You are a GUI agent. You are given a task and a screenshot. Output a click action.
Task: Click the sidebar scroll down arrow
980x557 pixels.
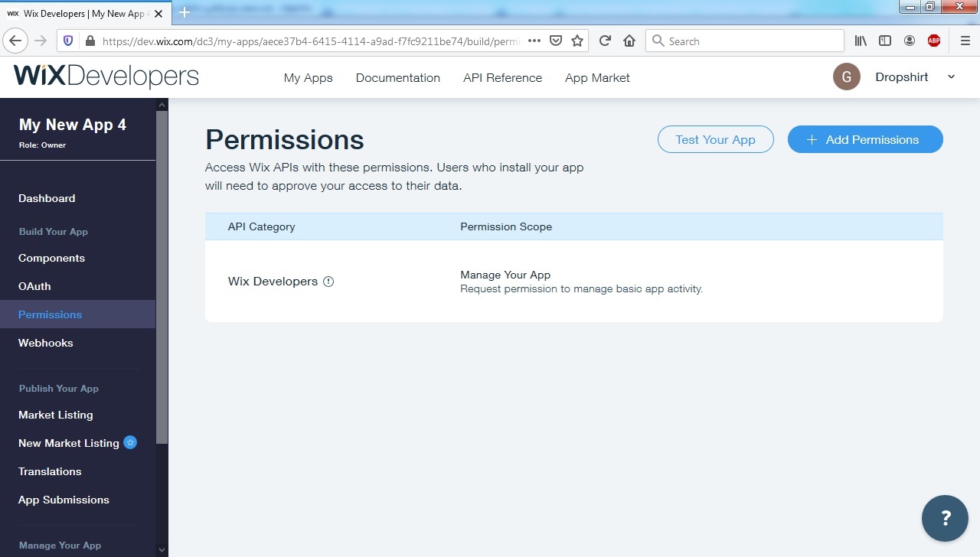pos(162,549)
